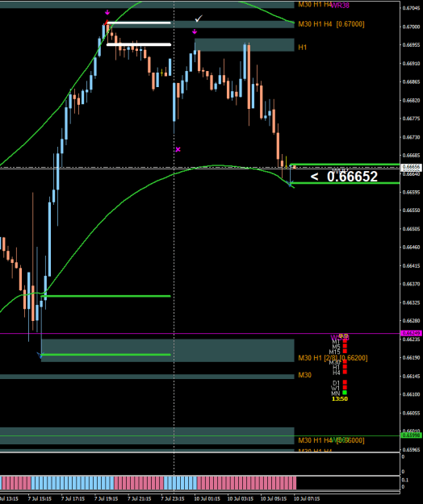Click the red arrow at the top swing high

pos(106,23)
